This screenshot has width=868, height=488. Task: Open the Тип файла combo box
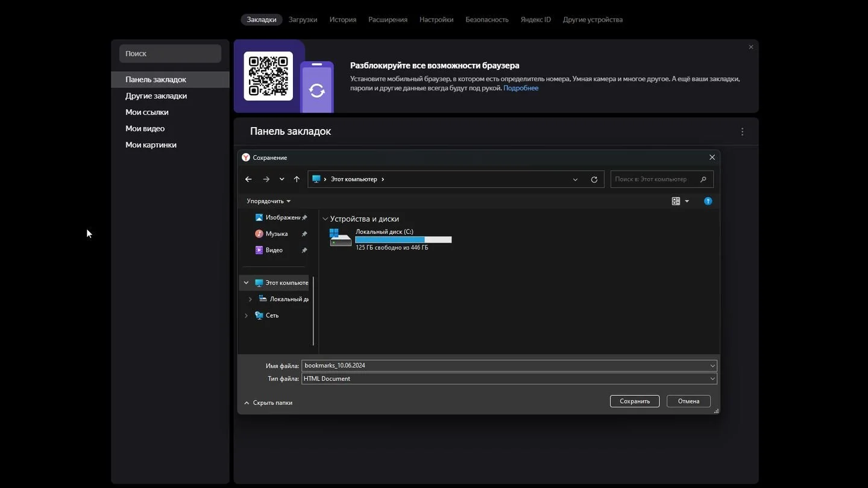click(509, 378)
